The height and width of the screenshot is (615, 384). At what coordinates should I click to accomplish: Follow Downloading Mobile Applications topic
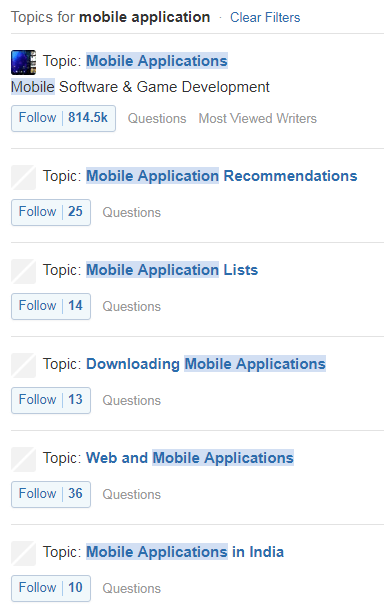[51, 400]
